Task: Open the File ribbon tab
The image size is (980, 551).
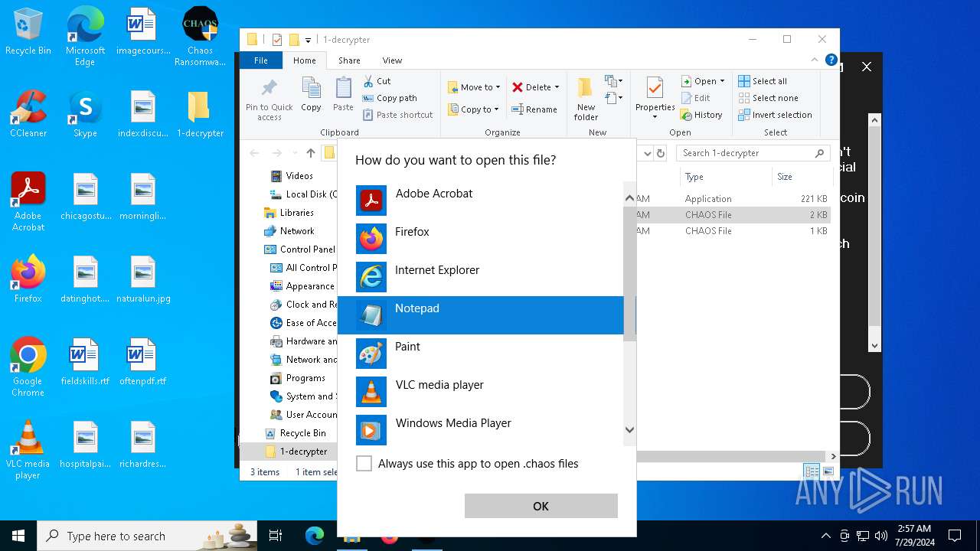Action: 261,60
